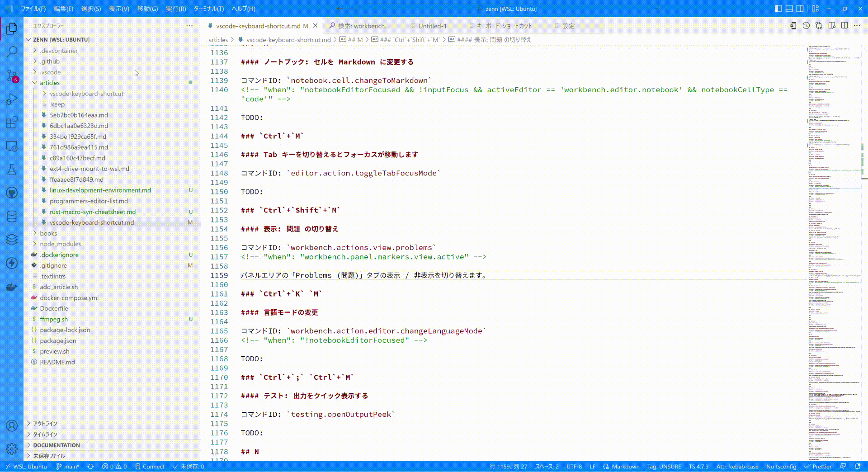Open the Accounts icon in activity bar

click(x=12, y=425)
